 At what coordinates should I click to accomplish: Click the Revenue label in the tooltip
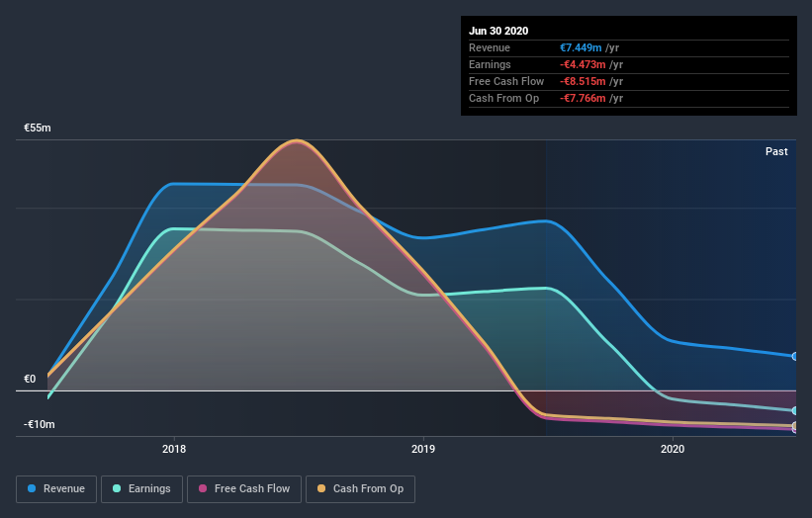[x=490, y=47]
